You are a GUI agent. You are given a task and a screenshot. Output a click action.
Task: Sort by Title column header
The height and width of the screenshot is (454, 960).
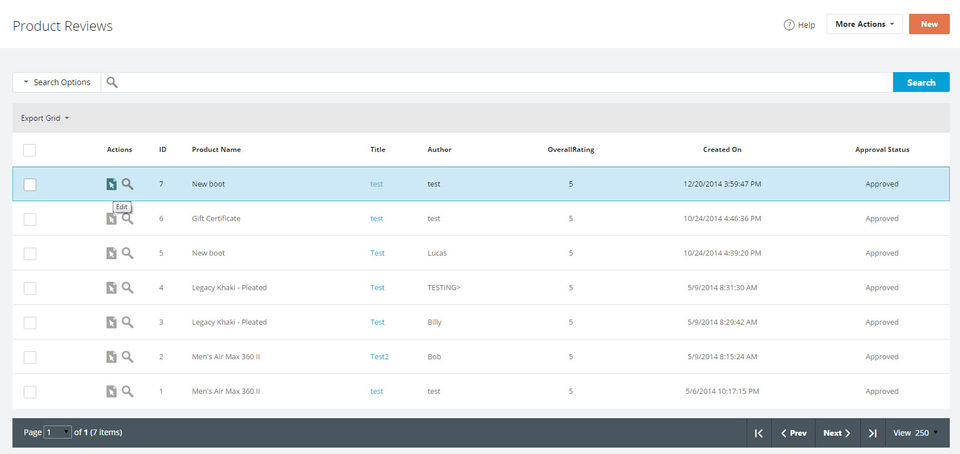[x=378, y=150]
